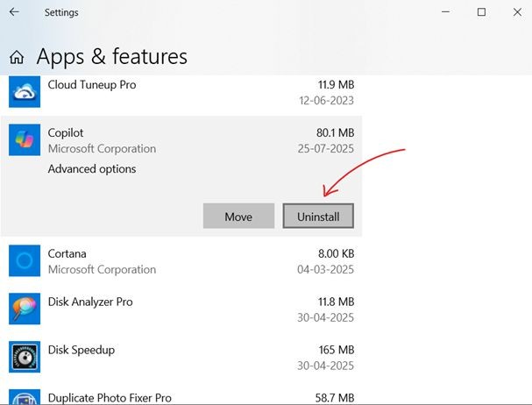Click the Copilot app name text

67,132
